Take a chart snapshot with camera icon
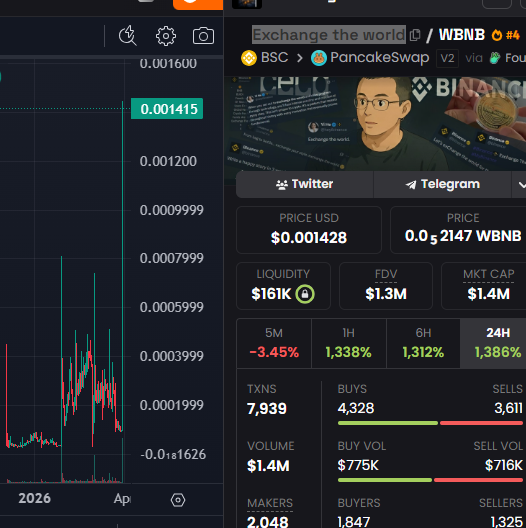Image resolution: width=526 pixels, height=528 pixels. point(203,36)
